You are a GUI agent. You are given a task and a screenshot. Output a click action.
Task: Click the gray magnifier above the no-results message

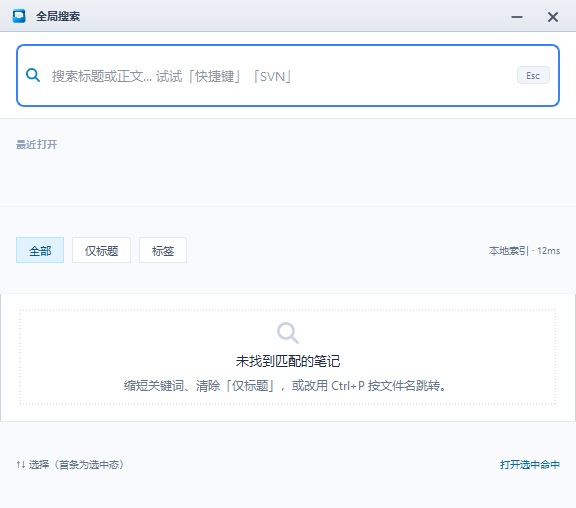(288, 333)
